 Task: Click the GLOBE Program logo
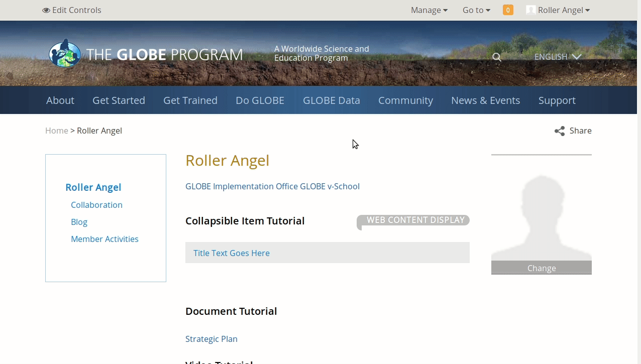tap(146, 54)
